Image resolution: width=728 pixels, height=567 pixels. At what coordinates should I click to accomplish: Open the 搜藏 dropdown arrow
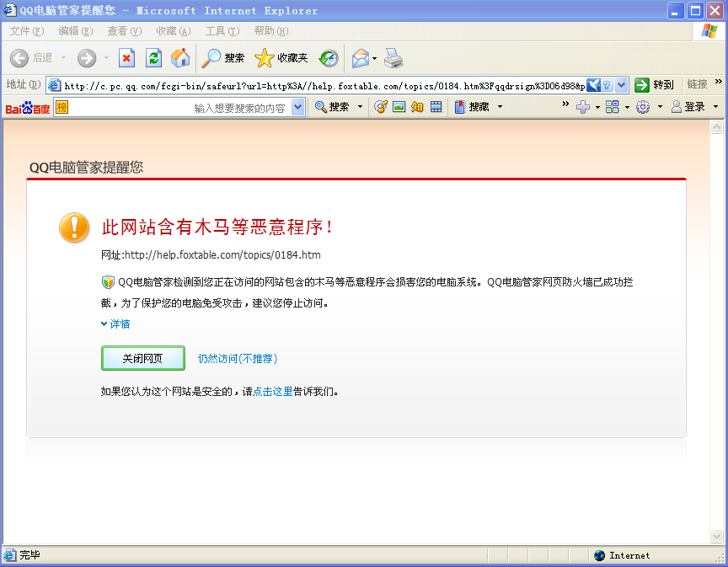500,107
